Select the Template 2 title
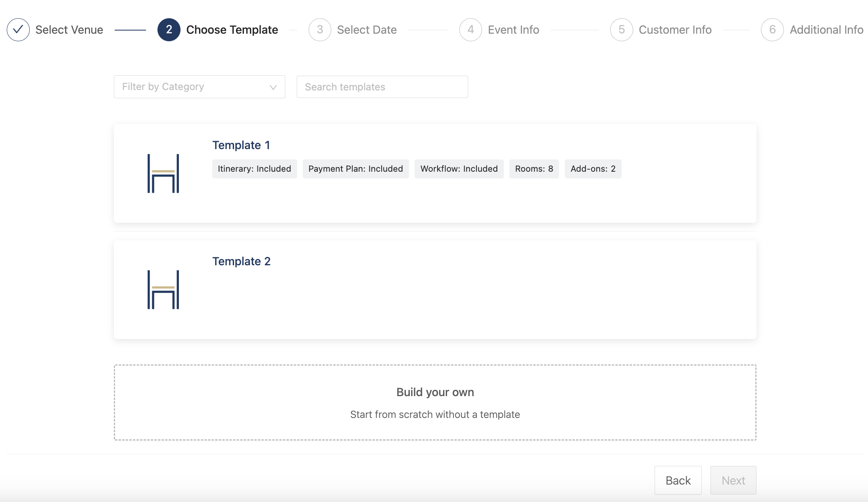Image resolution: width=868 pixels, height=502 pixels. pyautogui.click(x=241, y=261)
